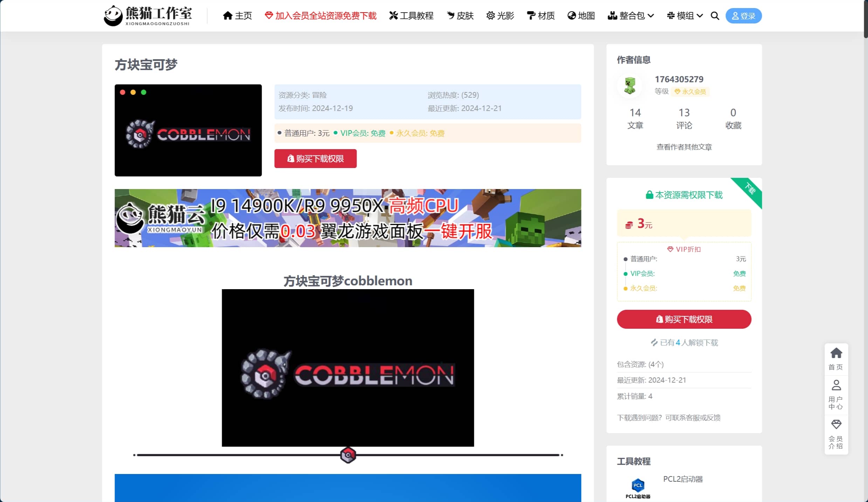Click the author's creeper avatar

tap(630, 85)
